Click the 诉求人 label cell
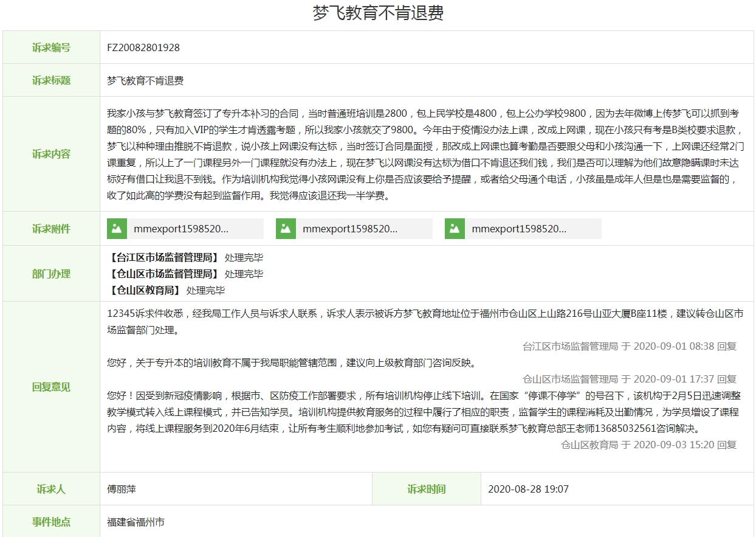756x537 pixels. coord(51,489)
